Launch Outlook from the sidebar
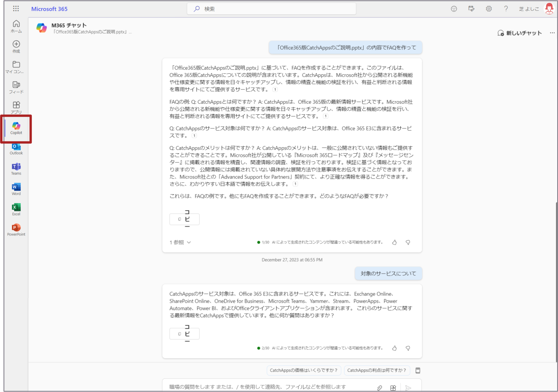Image resolution: width=558 pixels, height=392 pixels. coord(16,149)
